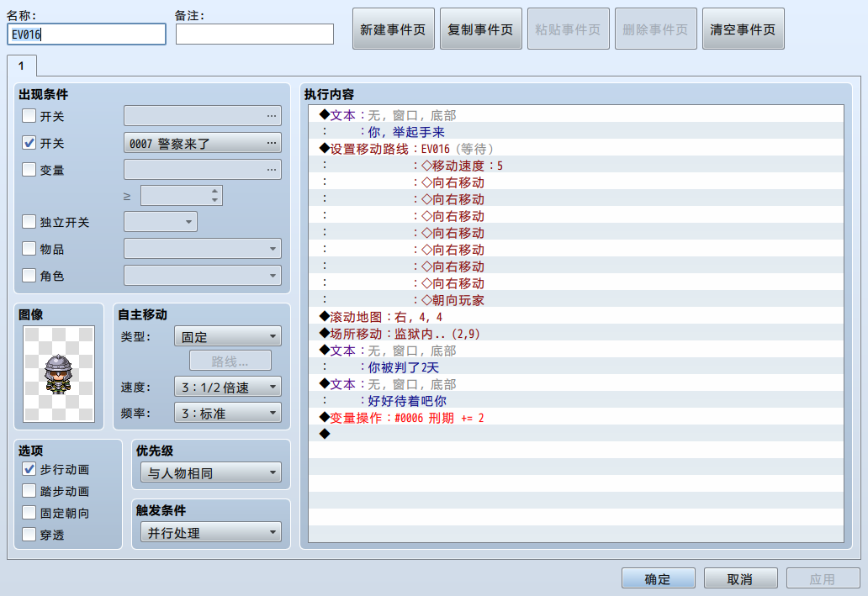Enable the 变量 condition checkbox

pos(29,169)
